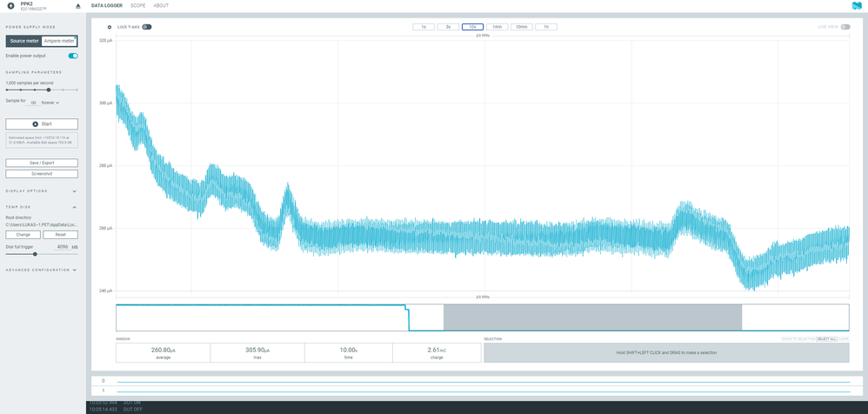868x414 pixels.
Task: Click Zoom to Selection button
Action: point(798,338)
